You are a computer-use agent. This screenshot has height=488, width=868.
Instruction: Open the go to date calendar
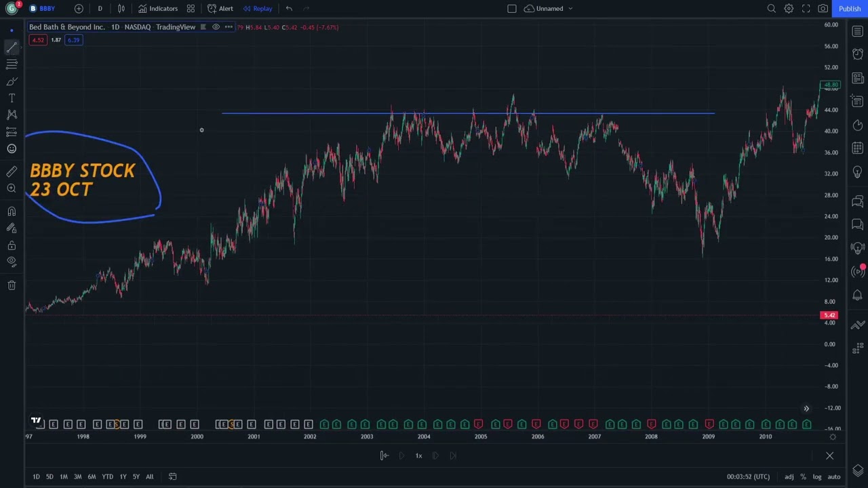(x=172, y=476)
